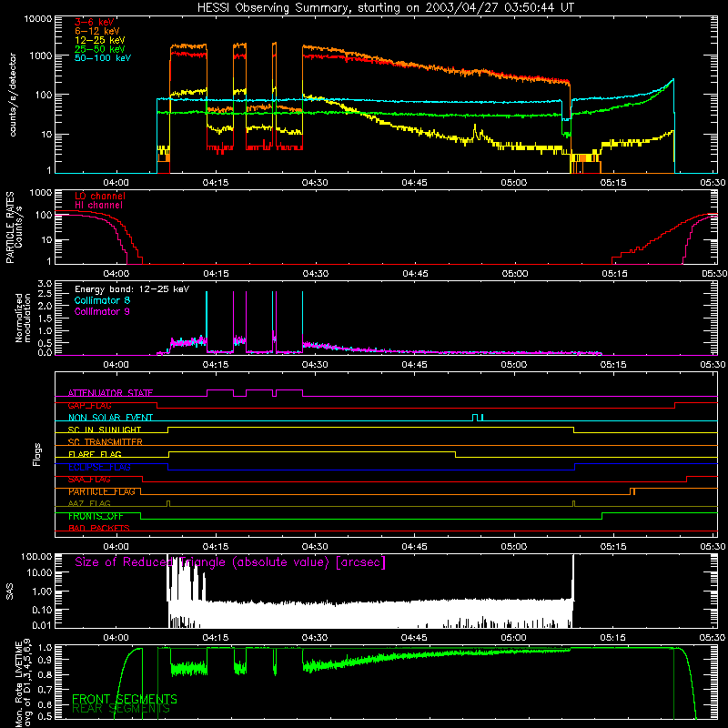
Task: Select the red '3-6 keV' legend label
Action: [94, 22]
